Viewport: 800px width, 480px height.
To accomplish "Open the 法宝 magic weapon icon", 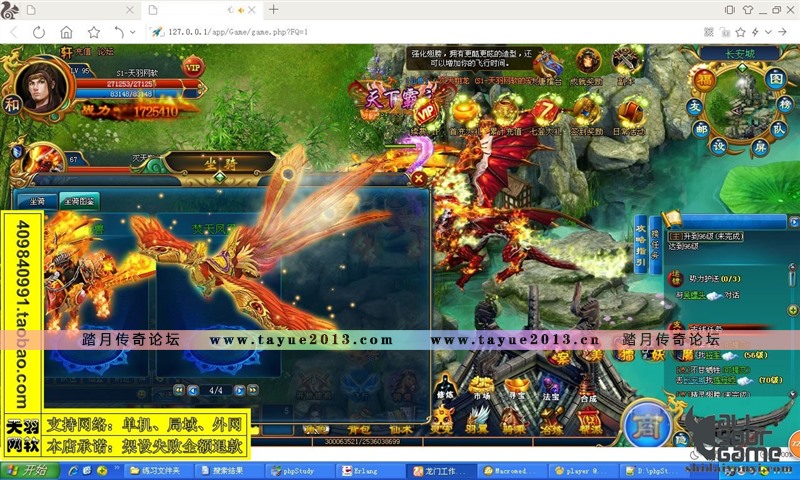I will (553, 390).
